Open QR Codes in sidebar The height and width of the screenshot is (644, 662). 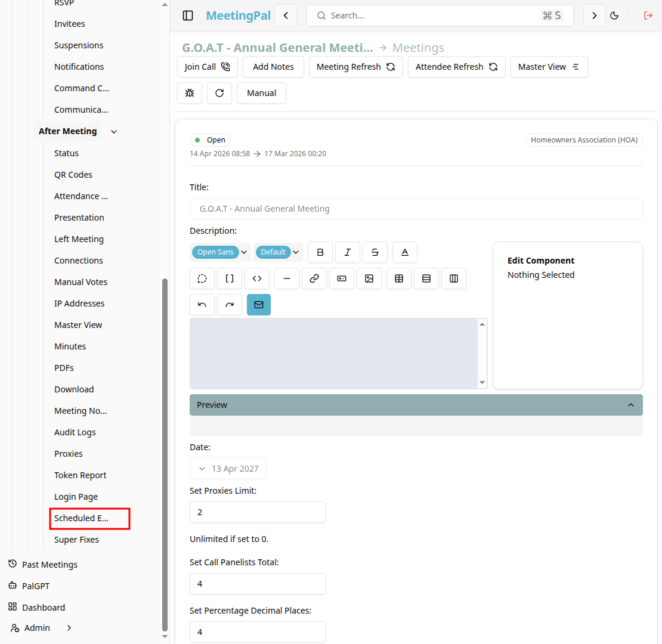73,175
